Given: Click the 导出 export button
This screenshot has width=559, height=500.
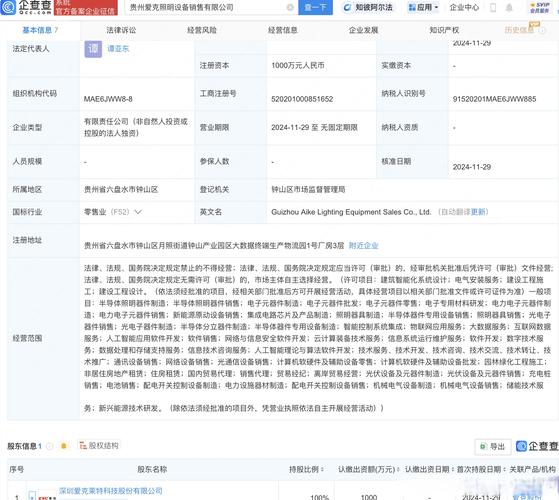Looking at the screenshot, I should point(493,446).
